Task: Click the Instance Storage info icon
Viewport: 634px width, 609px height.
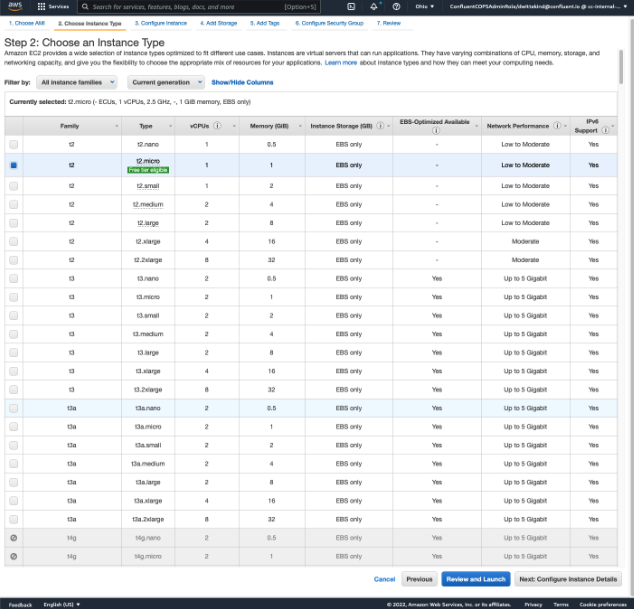Action: 380,126
